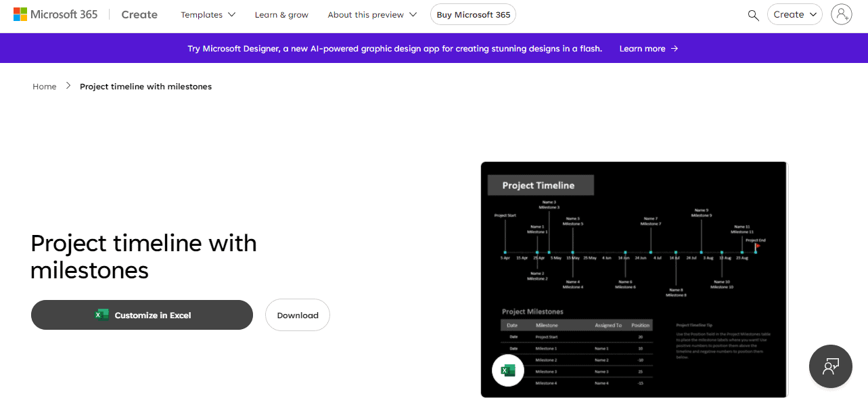Image resolution: width=868 pixels, height=409 pixels.
Task: Open the user account profile icon
Action: click(x=842, y=14)
